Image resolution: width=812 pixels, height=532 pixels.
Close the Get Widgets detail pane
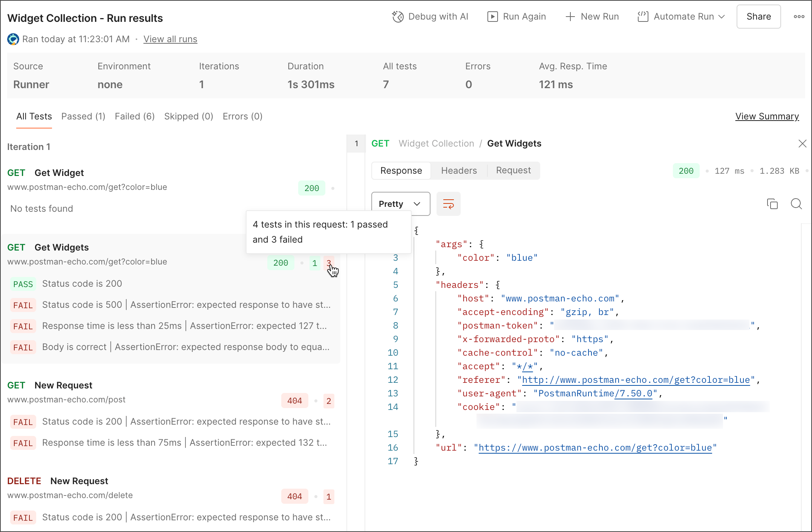pyautogui.click(x=802, y=144)
